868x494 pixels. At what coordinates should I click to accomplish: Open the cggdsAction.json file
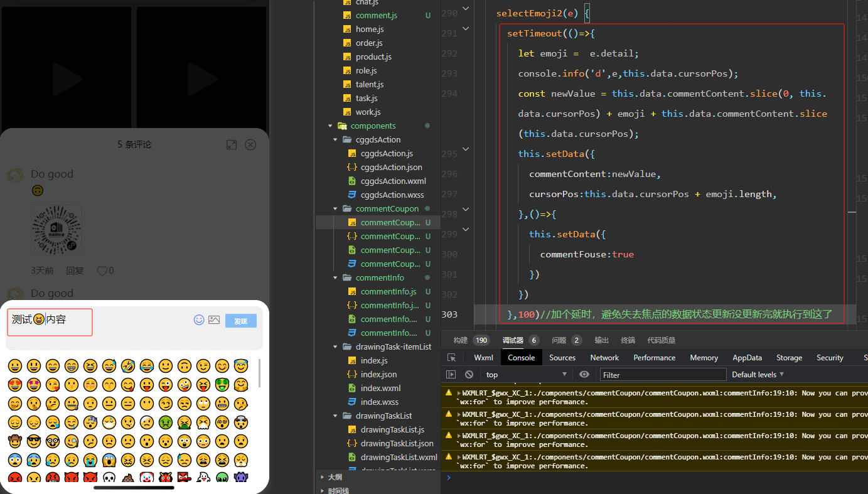tap(392, 167)
